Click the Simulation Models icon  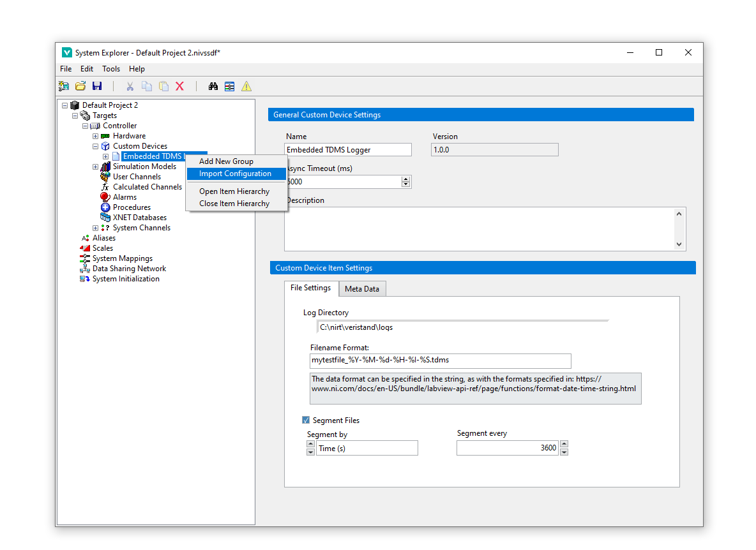105,167
